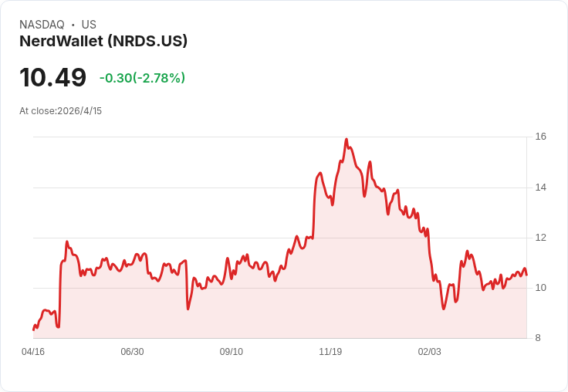
Task: Click the 16 price axis label
Action: tap(541, 137)
